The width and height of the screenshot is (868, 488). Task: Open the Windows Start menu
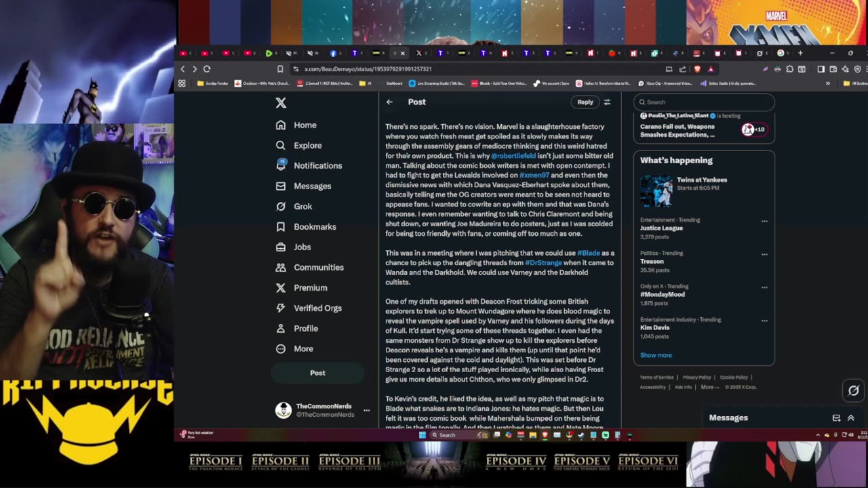(x=422, y=435)
